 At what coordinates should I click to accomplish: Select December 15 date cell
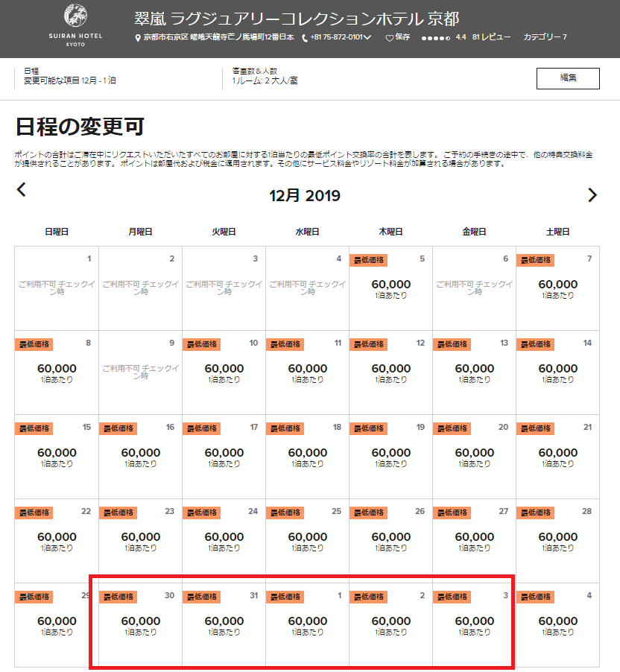(x=57, y=457)
